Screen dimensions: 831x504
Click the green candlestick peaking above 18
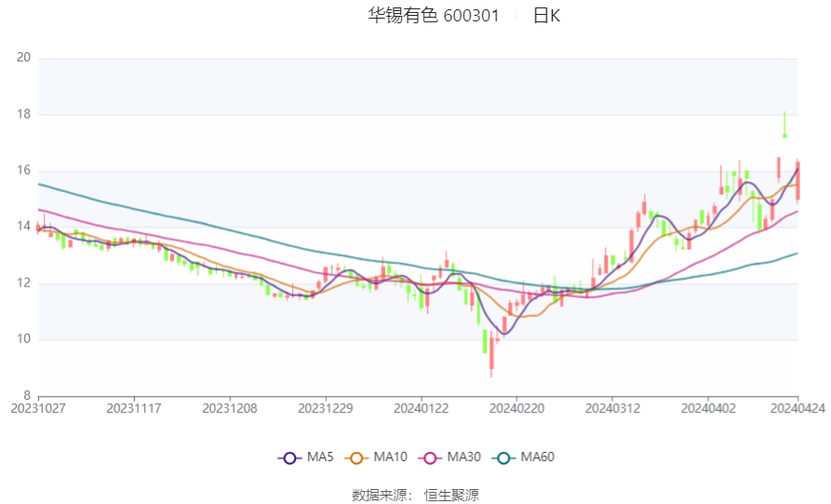(784, 125)
